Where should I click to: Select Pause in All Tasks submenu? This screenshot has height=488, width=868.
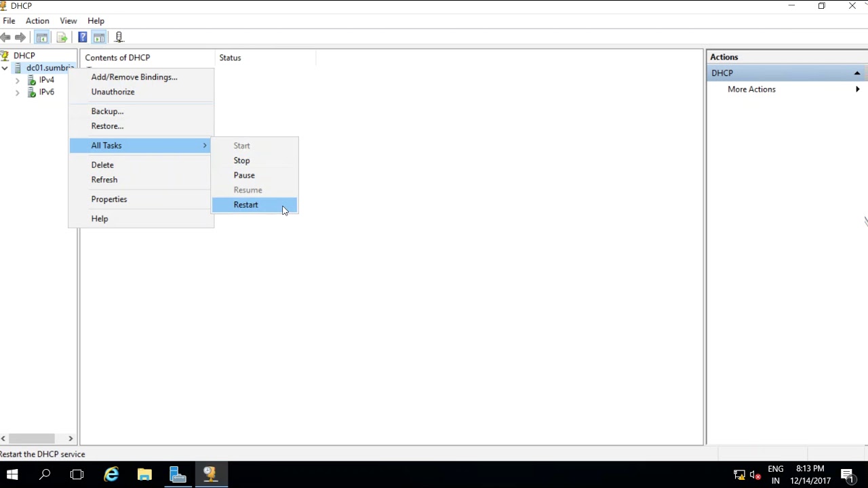(x=255, y=176)
